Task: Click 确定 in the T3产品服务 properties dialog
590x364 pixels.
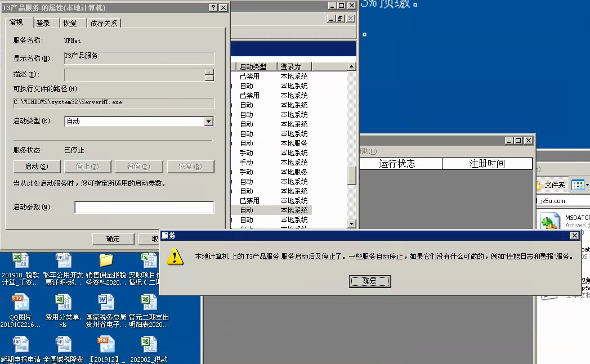Action: pos(113,239)
